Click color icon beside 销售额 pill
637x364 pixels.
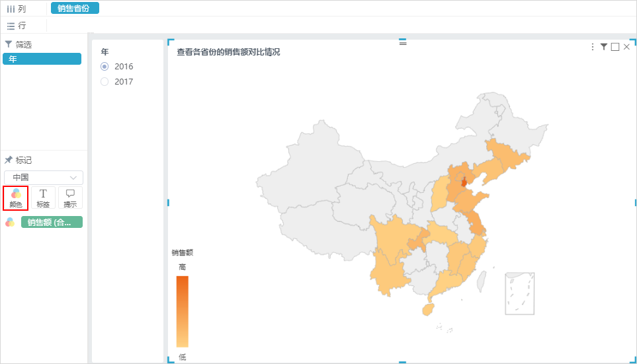pos(10,223)
